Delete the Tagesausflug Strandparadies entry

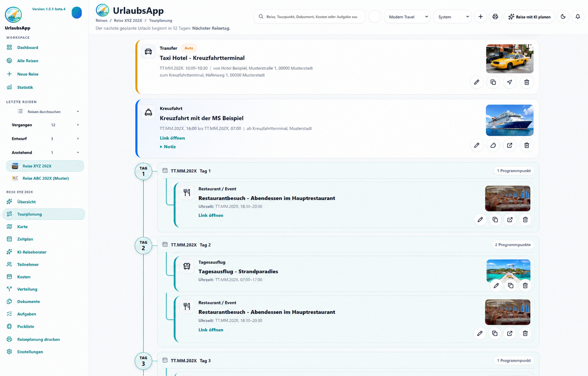(525, 286)
